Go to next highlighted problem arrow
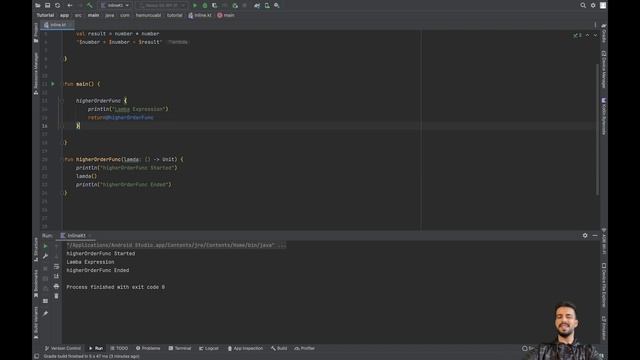Viewport: 640px width, 360px height. [x=595, y=36]
